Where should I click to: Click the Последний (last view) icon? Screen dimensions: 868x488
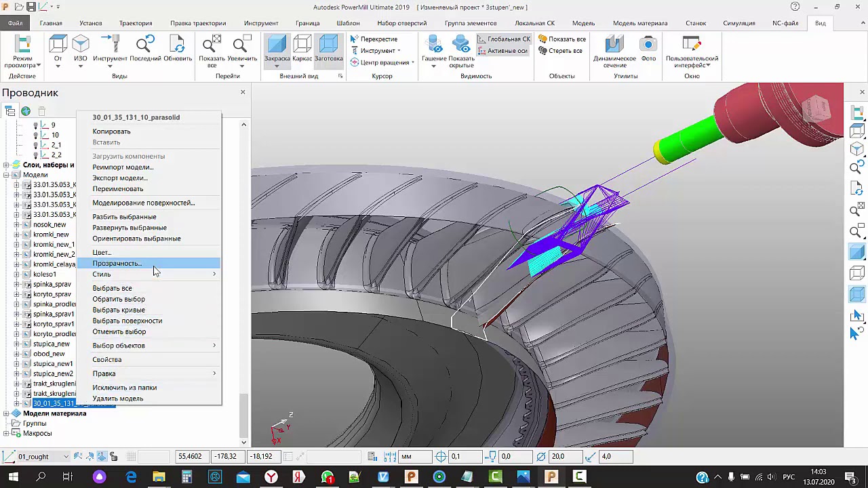click(145, 45)
